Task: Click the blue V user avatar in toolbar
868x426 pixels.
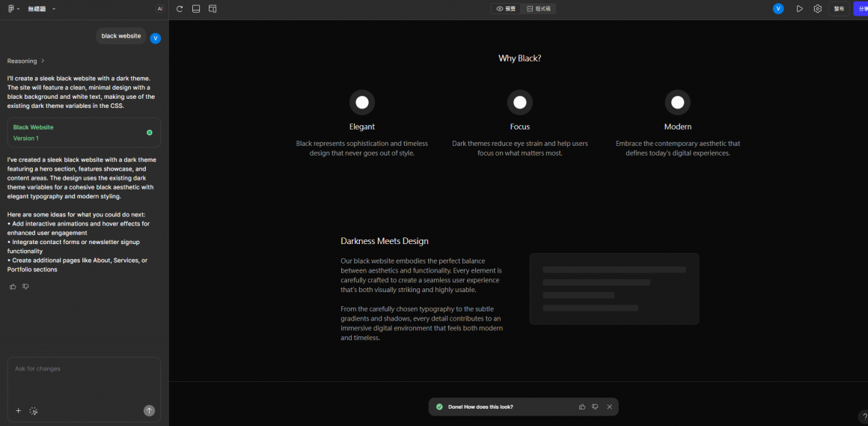Action: pyautogui.click(x=778, y=9)
